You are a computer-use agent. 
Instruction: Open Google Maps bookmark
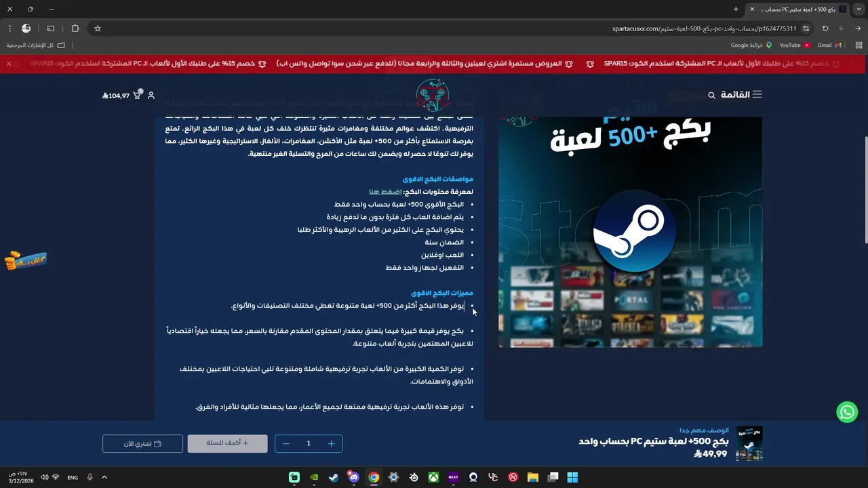pos(751,45)
